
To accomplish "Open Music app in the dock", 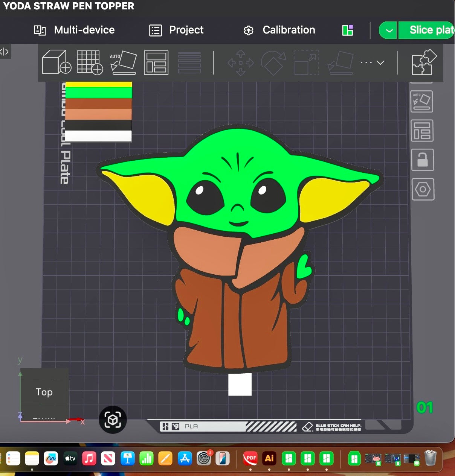I will pos(89,458).
